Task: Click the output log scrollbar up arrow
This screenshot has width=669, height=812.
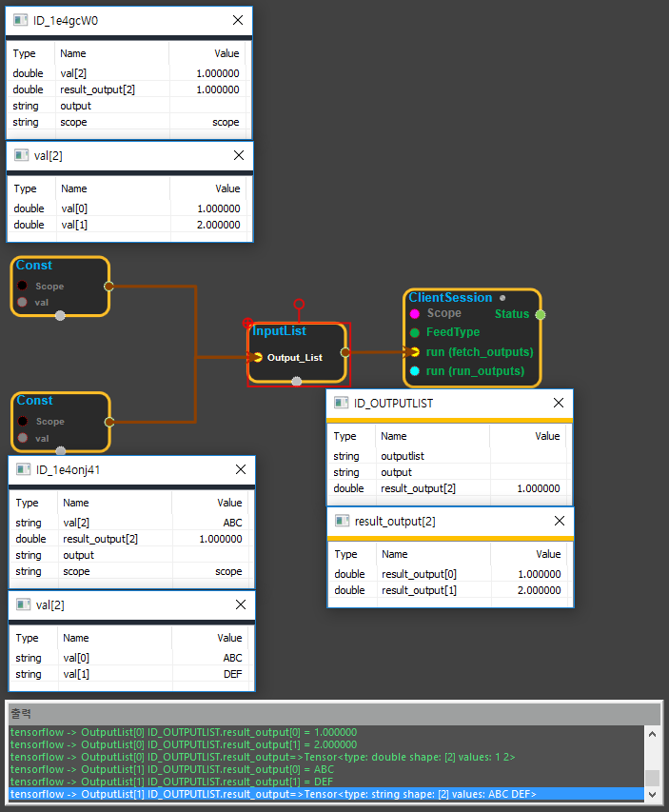Action: tap(652, 733)
